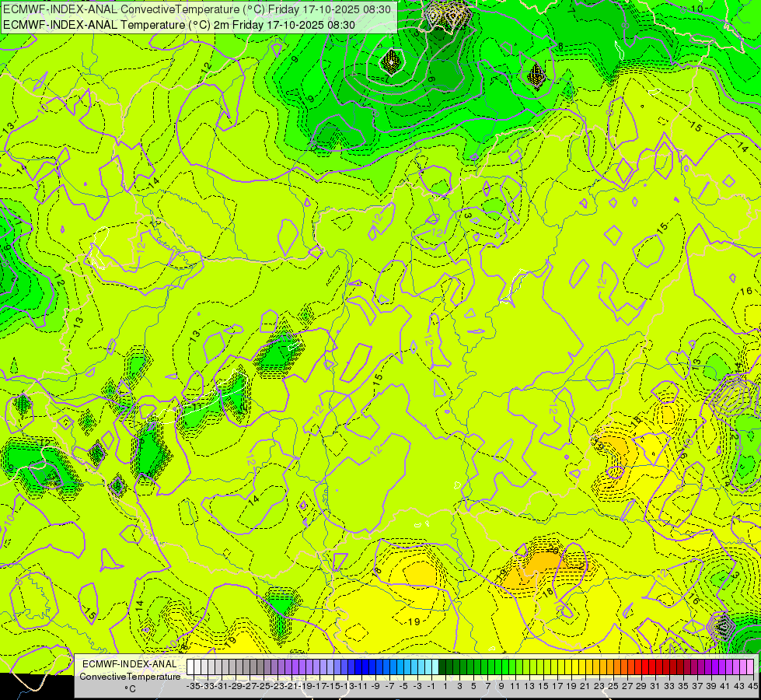Click the legend label 'ConvectiveTemperature'
This screenshot has width=761, height=700.
130,677
